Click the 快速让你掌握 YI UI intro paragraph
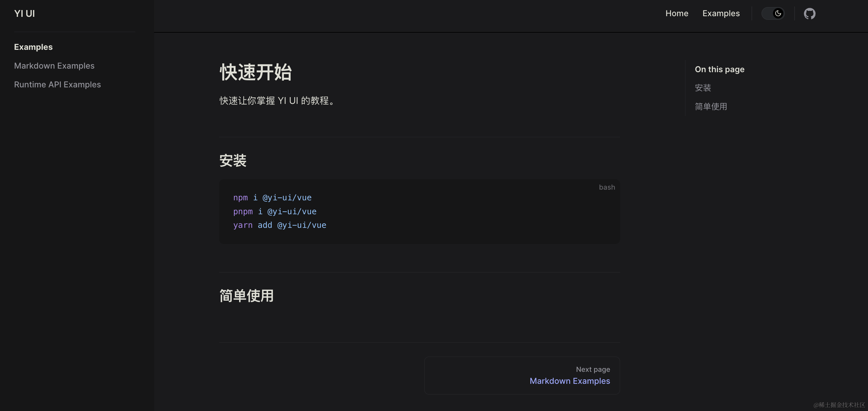868x411 pixels. point(277,101)
